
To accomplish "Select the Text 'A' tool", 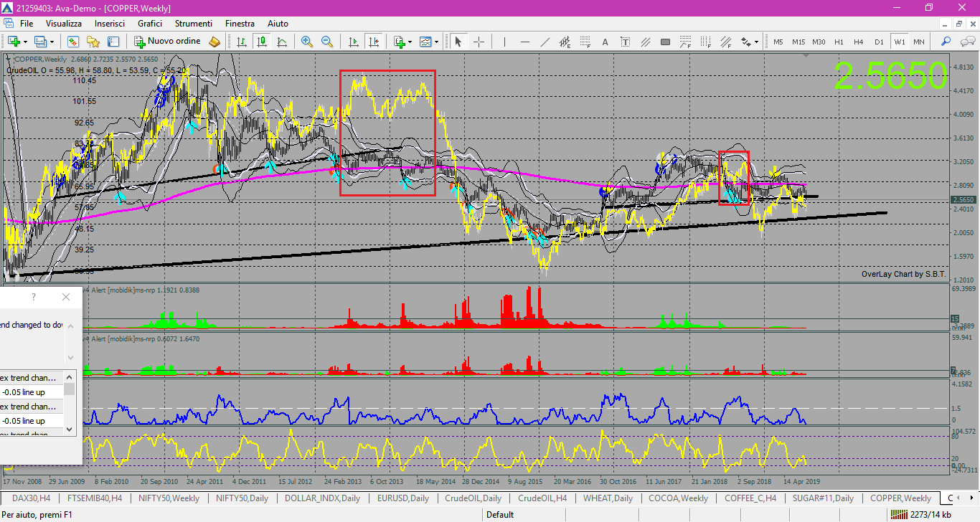I will point(605,42).
